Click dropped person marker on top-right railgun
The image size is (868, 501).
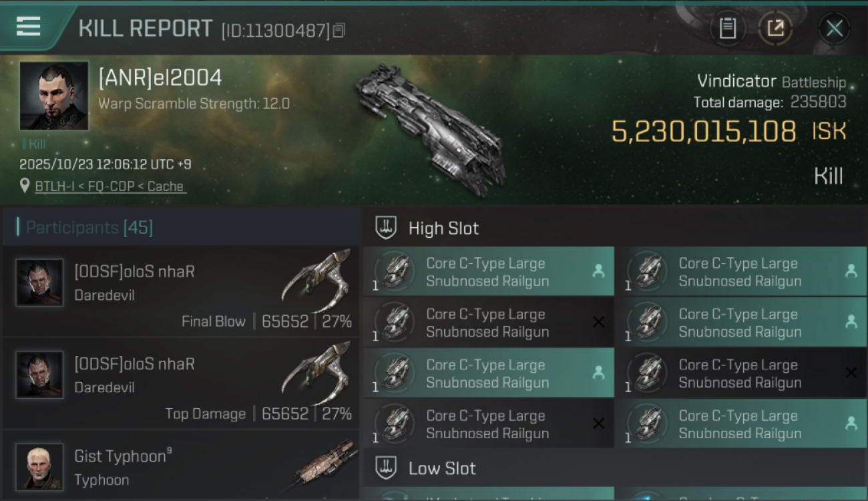click(851, 271)
